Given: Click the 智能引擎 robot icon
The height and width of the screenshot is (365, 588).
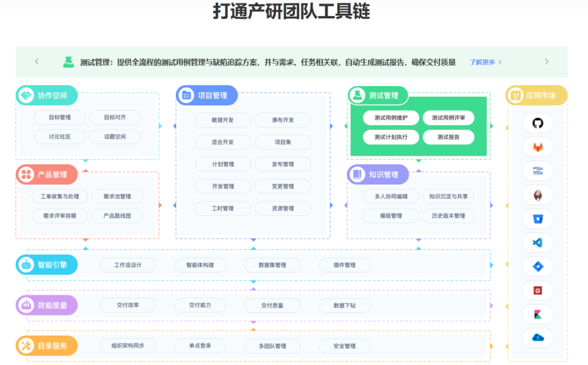Looking at the screenshot, I should click(26, 265).
